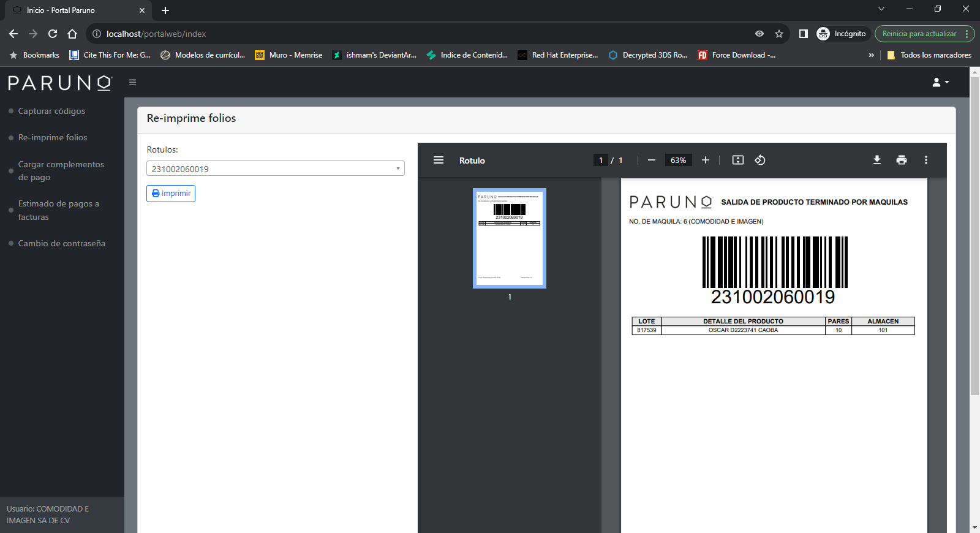Open Cargar complementos de pago

pos(61,171)
